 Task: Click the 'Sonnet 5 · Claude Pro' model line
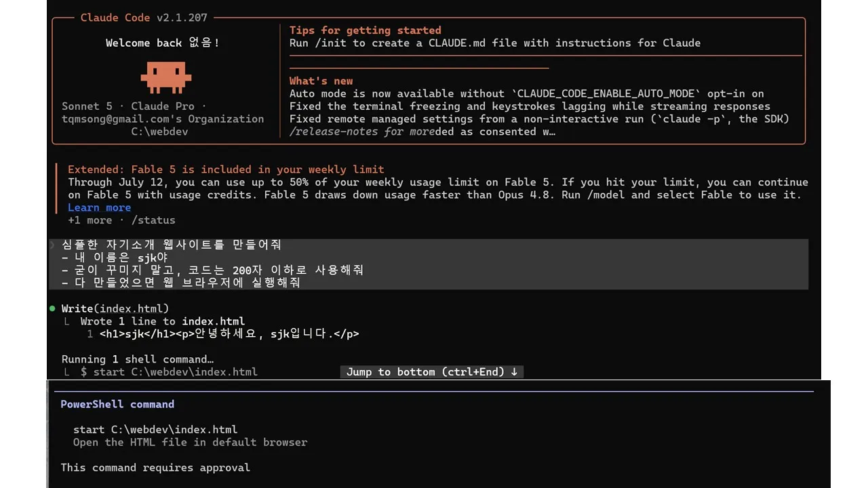pos(133,106)
